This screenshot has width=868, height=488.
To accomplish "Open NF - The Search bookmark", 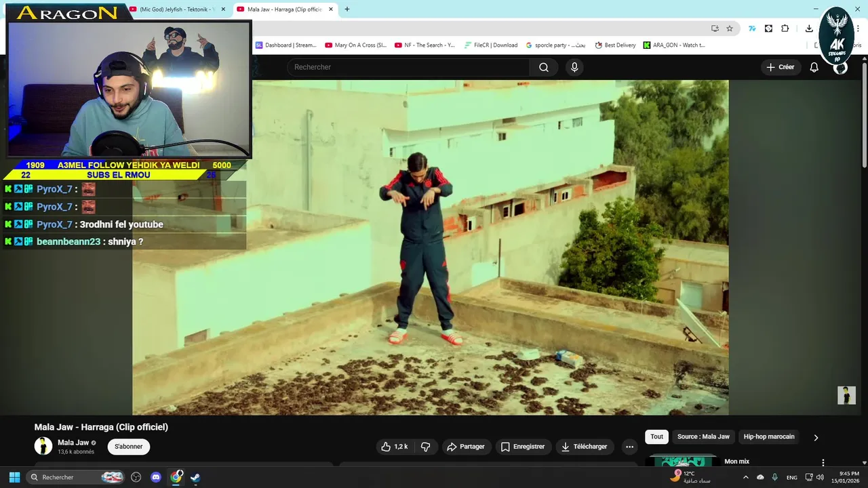I will pos(425,45).
